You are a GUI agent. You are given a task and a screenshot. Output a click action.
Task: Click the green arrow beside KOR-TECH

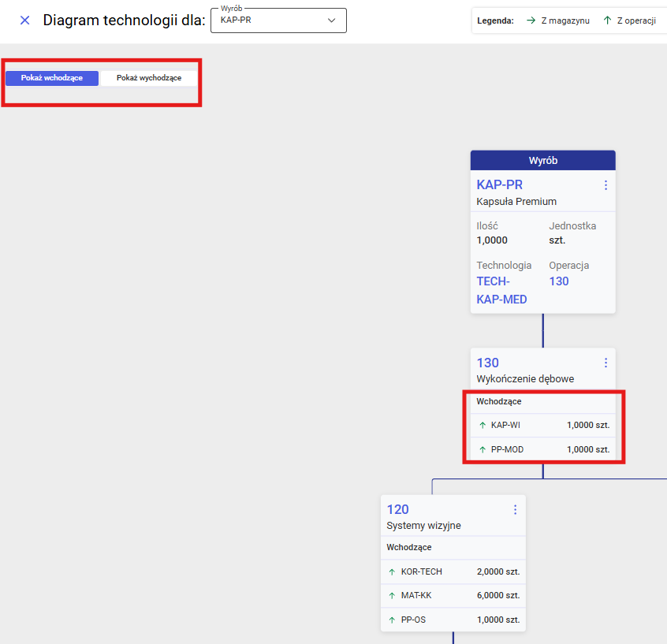pos(392,571)
